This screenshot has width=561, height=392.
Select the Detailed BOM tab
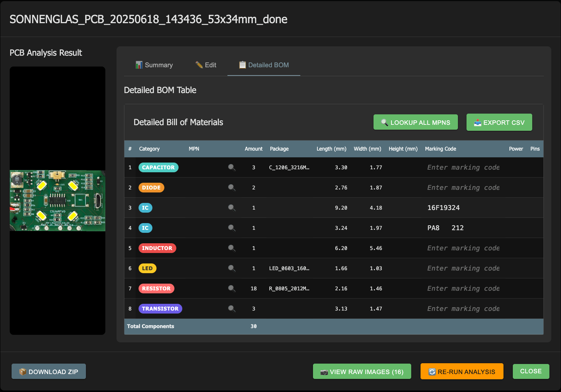tap(264, 65)
